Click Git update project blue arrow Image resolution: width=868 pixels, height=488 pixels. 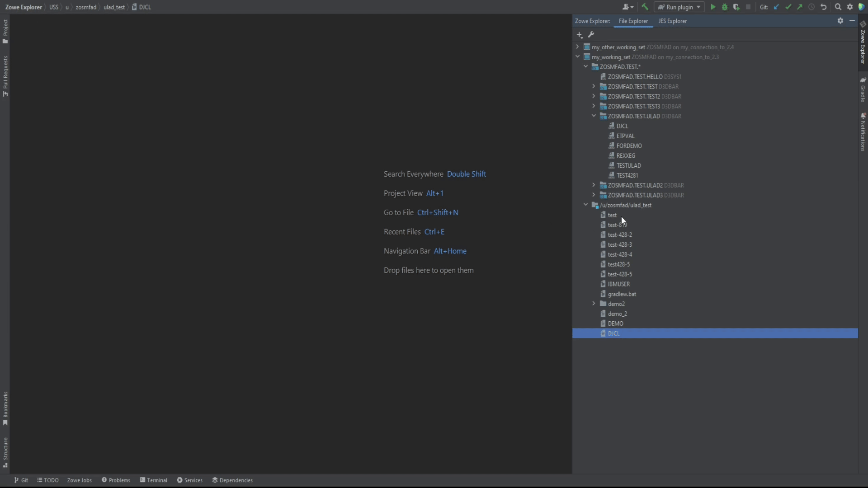point(777,7)
